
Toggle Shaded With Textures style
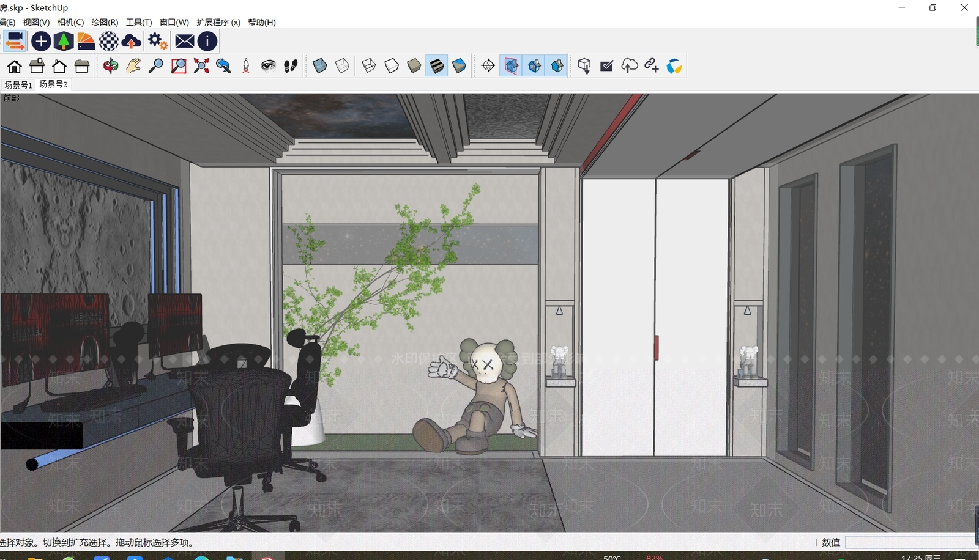point(437,66)
